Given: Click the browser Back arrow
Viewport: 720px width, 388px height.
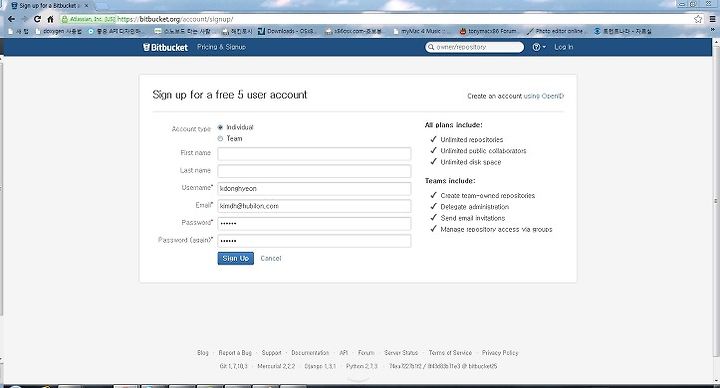Looking at the screenshot, I should (11, 19).
